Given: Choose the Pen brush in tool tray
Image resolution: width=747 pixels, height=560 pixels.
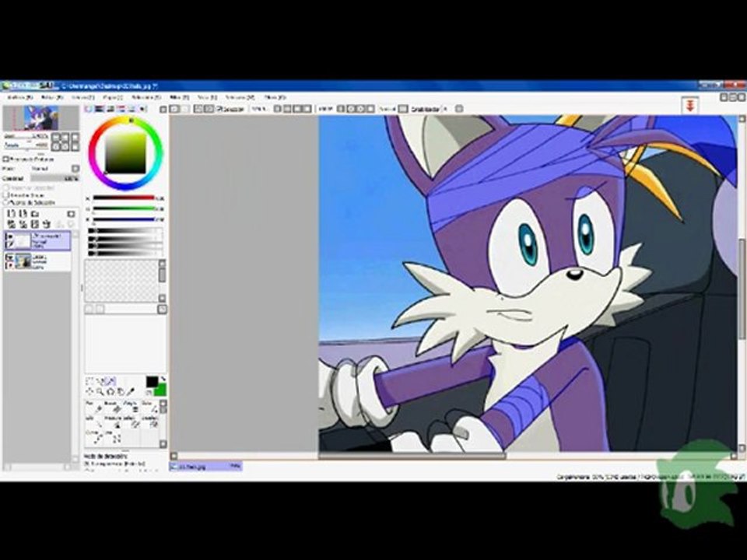Looking at the screenshot, I should tap(93, 407).
